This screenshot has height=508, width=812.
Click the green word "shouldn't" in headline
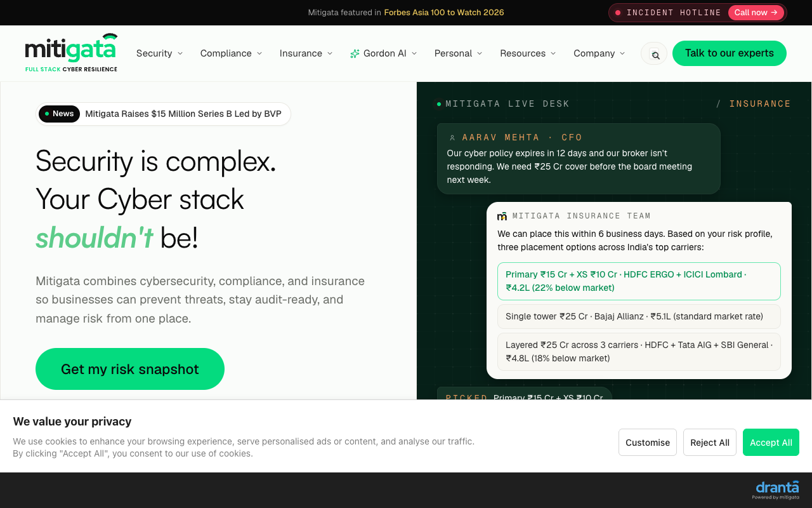(x=94, y=237)
